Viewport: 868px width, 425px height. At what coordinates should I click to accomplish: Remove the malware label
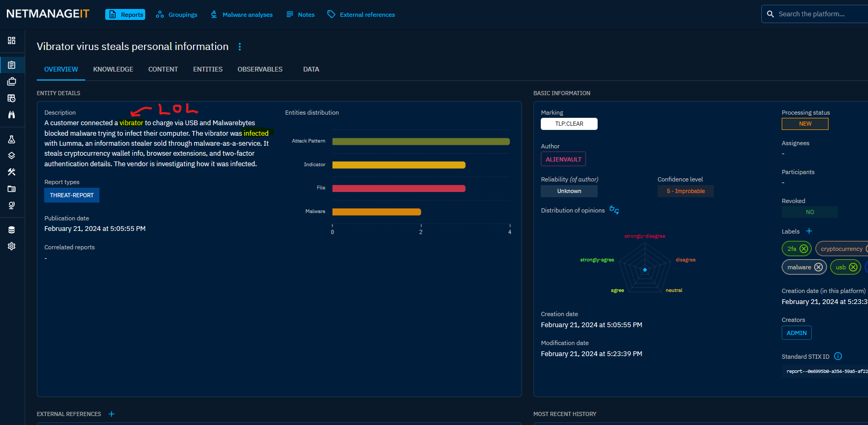point(818,267)
